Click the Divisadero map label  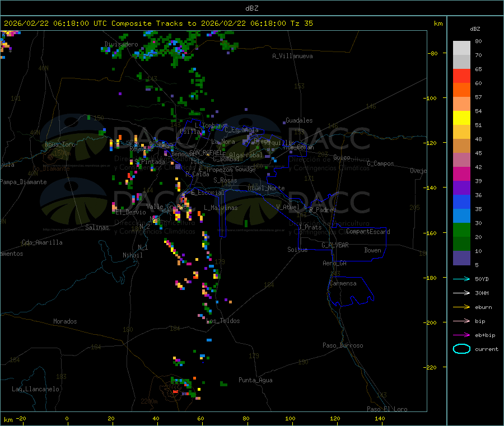click(x=121, y=44)
